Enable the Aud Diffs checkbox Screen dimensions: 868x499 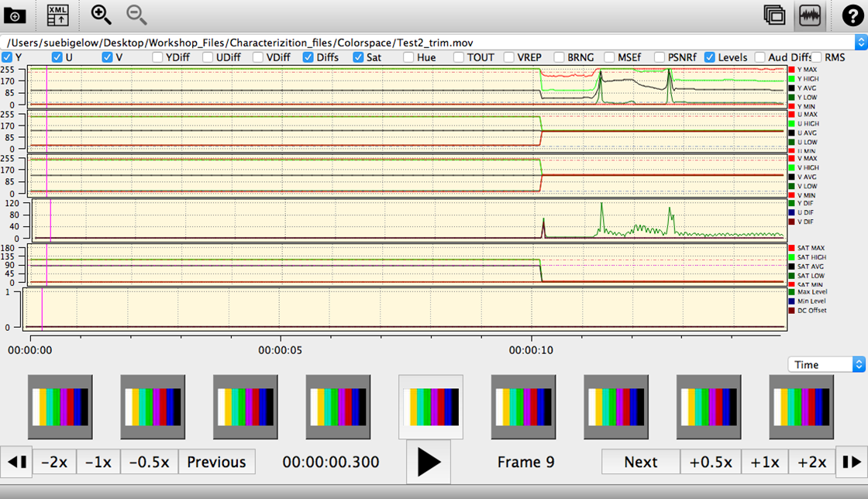point(759,57)
